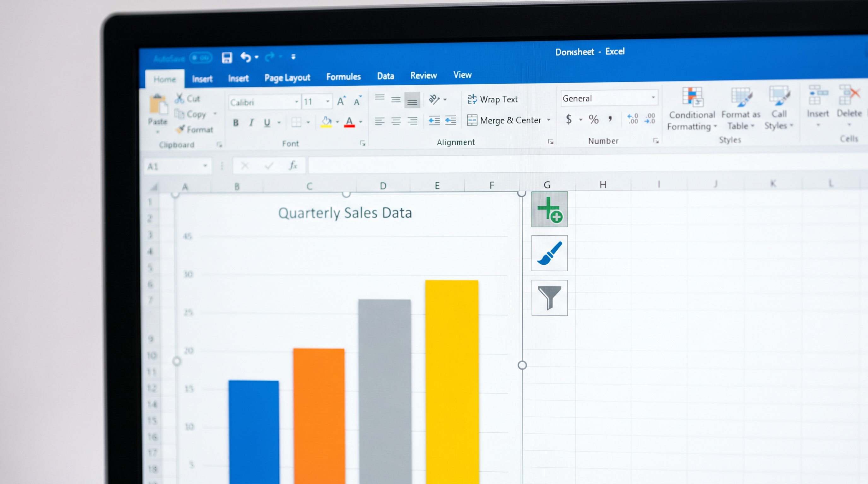Switch to the Data tab

point(385,76)
